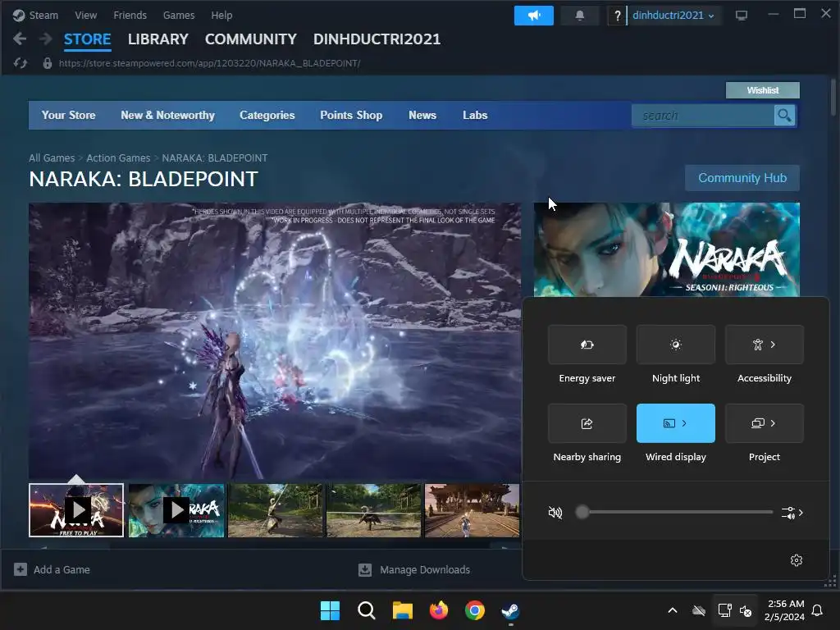Select the pavilion screenshot thumbnail
This screenshot has height=630, width=840.
[472, 510]
